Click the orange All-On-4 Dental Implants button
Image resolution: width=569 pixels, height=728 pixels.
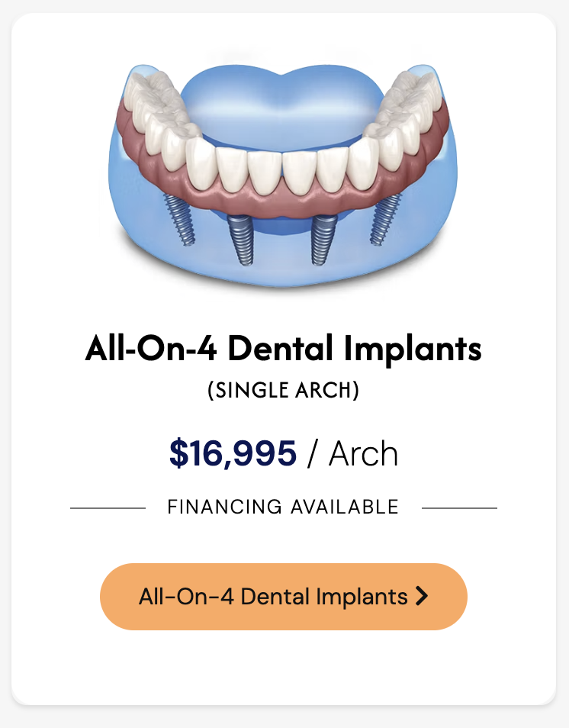[x=283, y=596]
